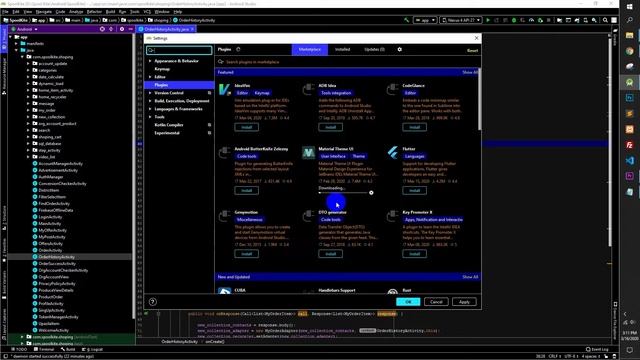Click the ADB Idea plugin icon
The height and width of the screenshot is (360, 640).
[308, 89]
